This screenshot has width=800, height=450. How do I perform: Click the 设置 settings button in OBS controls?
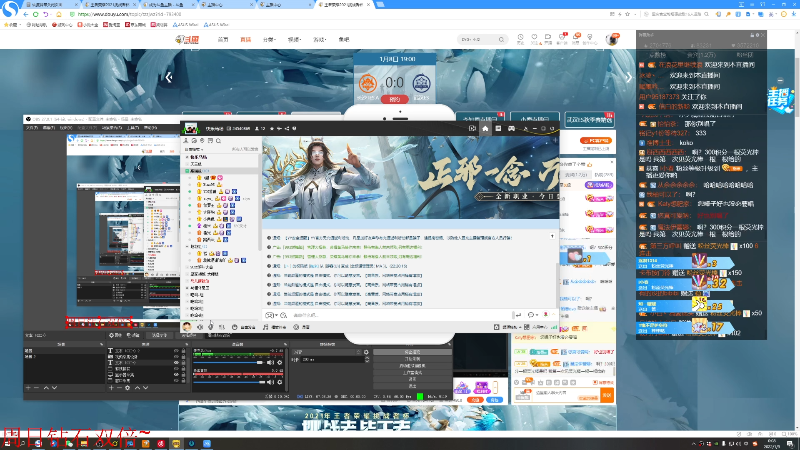[x=413, y=379]
